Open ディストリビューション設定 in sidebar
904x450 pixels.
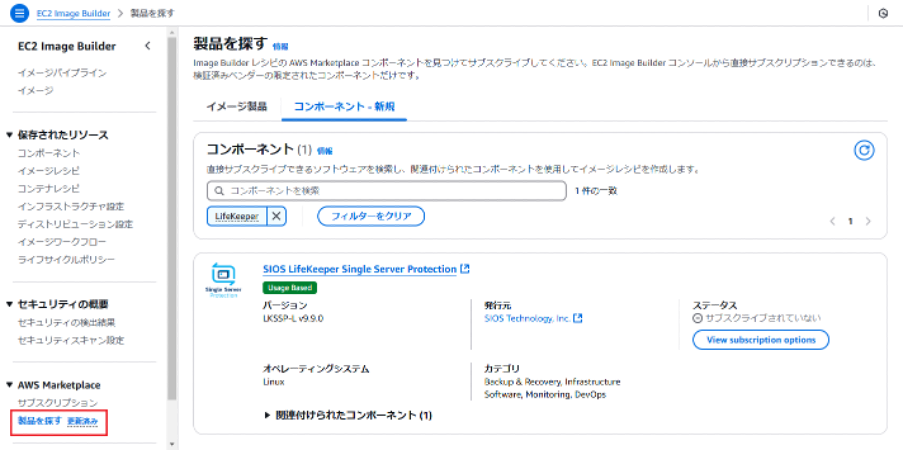pyautogui.click(x=76, y=224)
